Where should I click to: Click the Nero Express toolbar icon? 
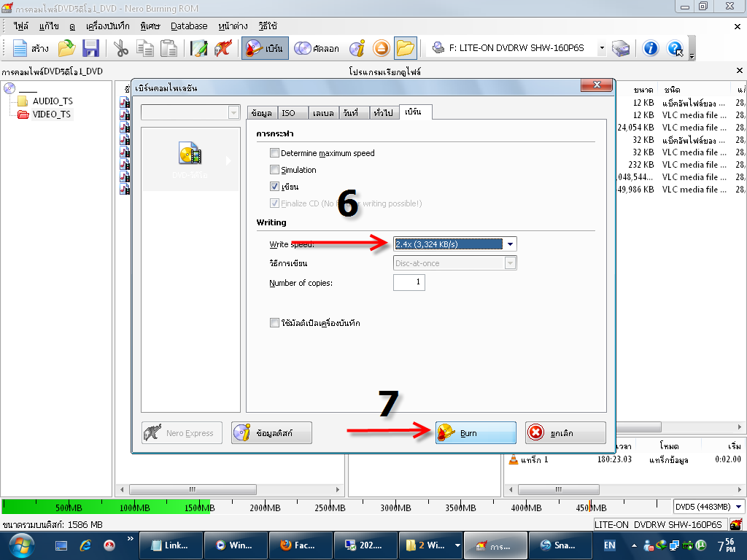pyautogui.click(x=223, y=48)
